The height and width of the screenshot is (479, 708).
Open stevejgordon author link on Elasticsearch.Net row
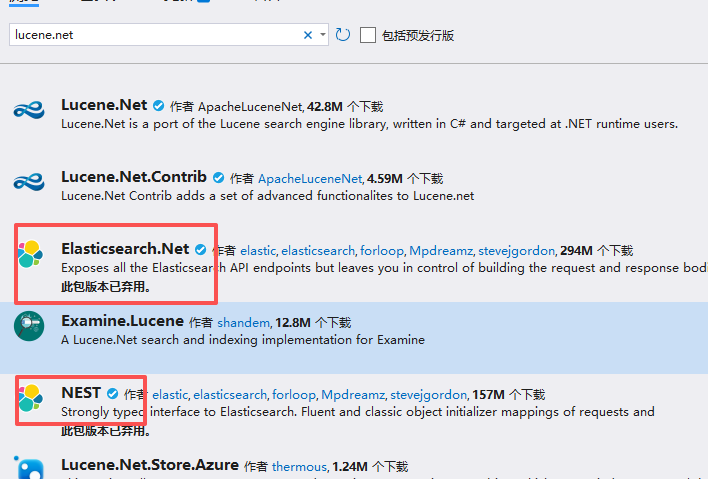click(517, 251)
